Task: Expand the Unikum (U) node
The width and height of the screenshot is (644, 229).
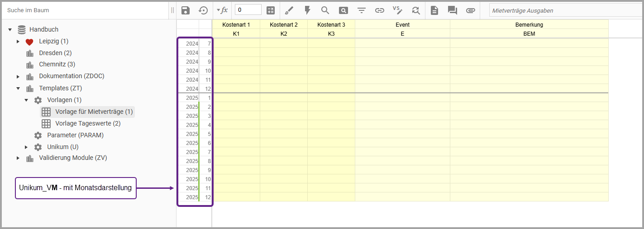Action: (x=26, y=147)
